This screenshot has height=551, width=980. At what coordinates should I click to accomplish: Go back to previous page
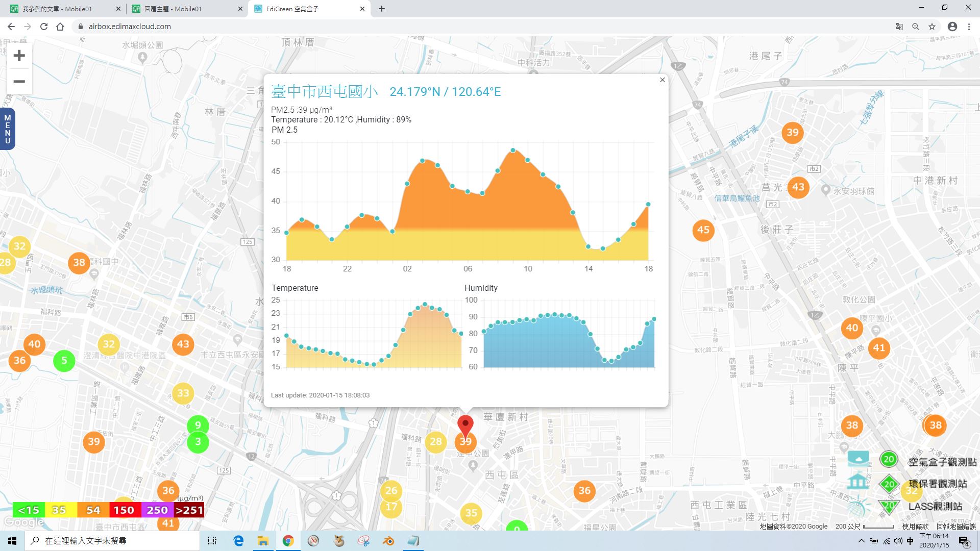(x=11, y=27)
